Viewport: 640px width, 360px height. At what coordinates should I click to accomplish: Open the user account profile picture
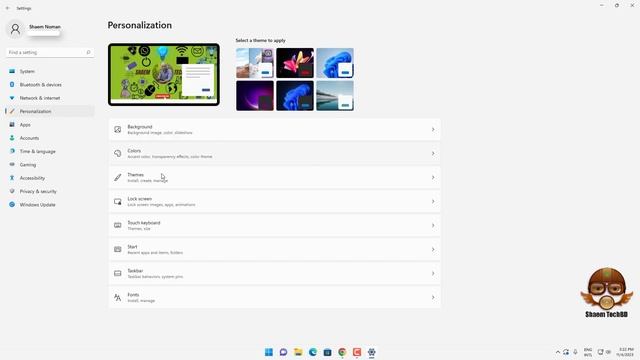(16, 29)
